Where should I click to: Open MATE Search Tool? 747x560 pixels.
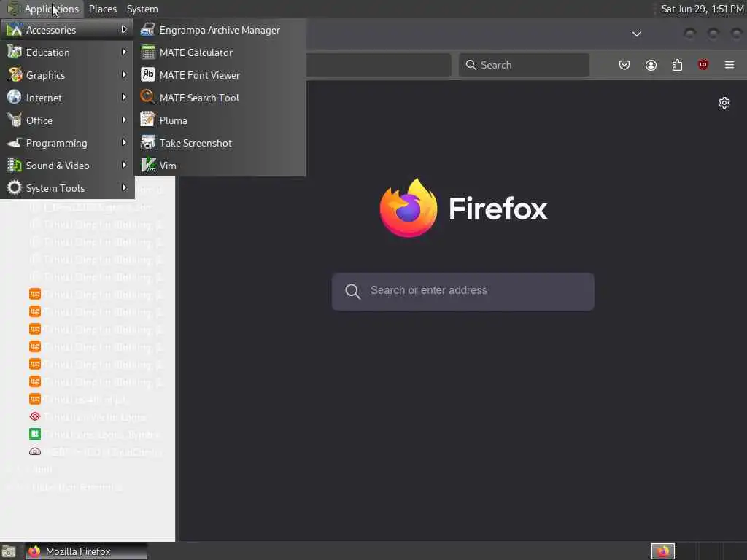220,98
